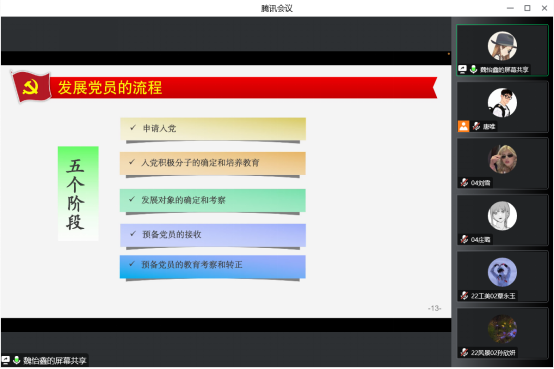
Task: Click the muted mic icon for 22工美02
Action: (464, 295)
